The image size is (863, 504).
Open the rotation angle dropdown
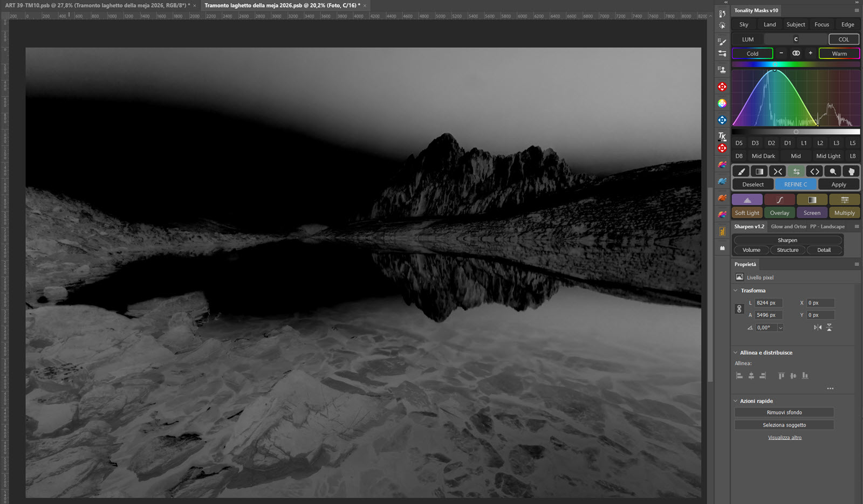point(780,328)
